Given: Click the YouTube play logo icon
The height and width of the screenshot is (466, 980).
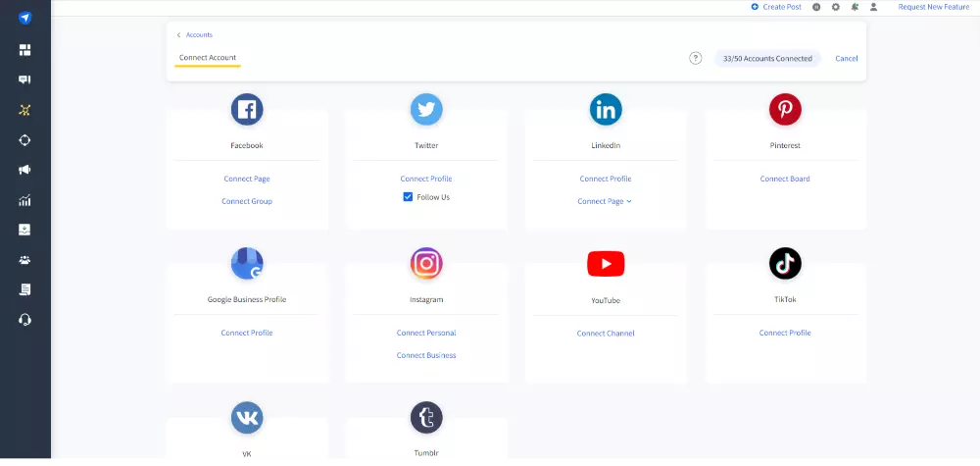Looking at the screenshot, I should (606, 264).
